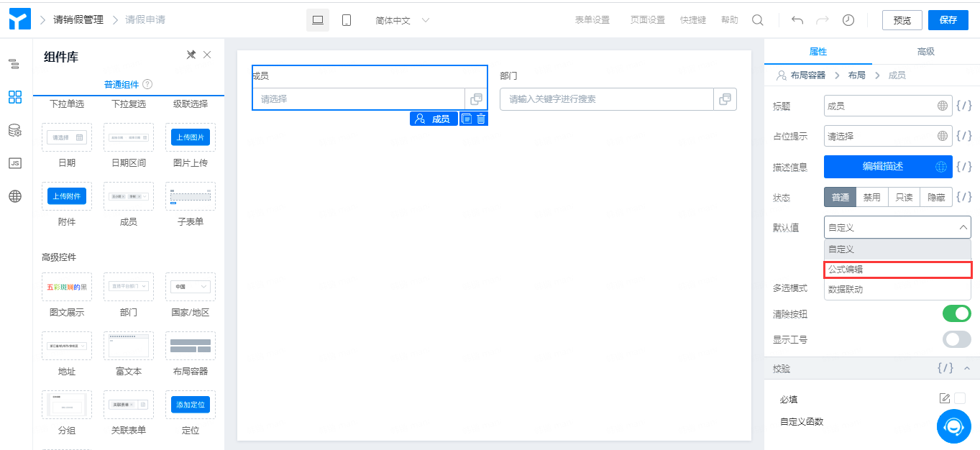Viewport: 980px width, 450px height.
Task: Click globe icon in 占位提示 field
Action: 943,136
